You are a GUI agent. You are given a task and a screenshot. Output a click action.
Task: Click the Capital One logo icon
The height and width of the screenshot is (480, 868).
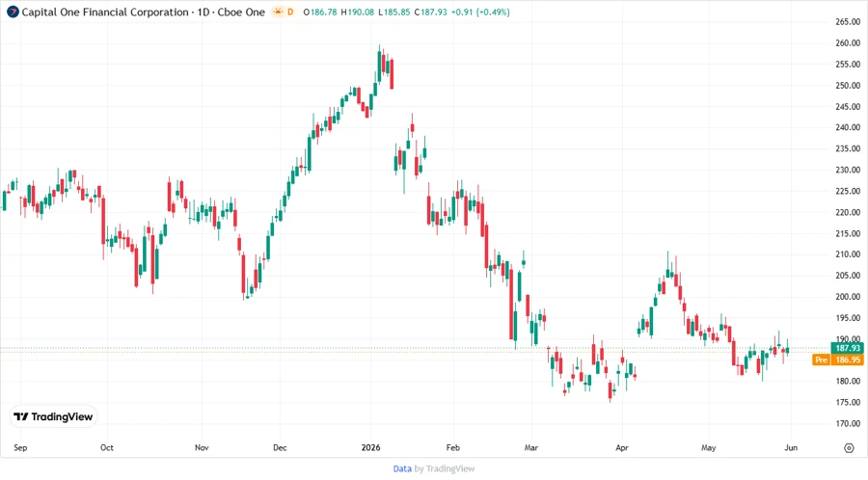pyautogui.click(x=13, y=12)
